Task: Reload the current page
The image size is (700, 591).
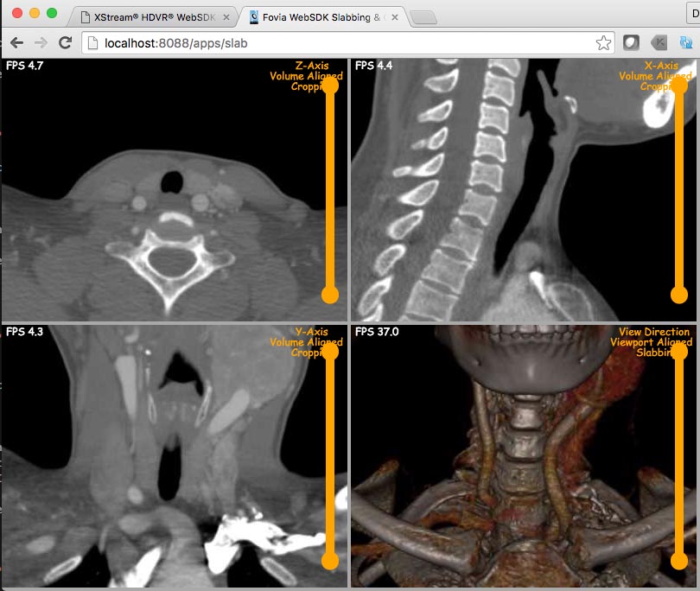Action: pyautogui.click(x=65, y=42)
